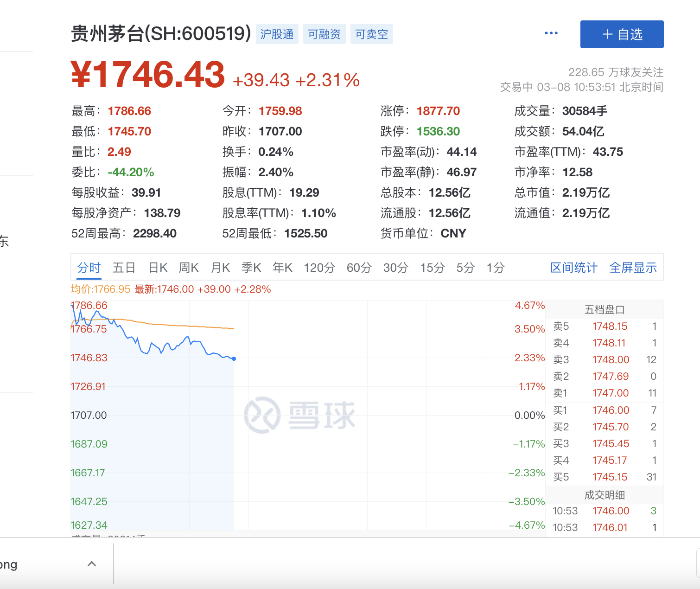Select 买1 row price 1746.00
Viewport: 700px width, 589px height.
[605, 410]
